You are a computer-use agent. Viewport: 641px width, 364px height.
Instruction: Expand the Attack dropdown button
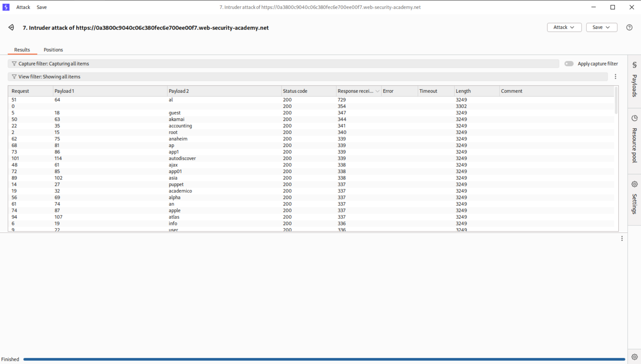564,27
